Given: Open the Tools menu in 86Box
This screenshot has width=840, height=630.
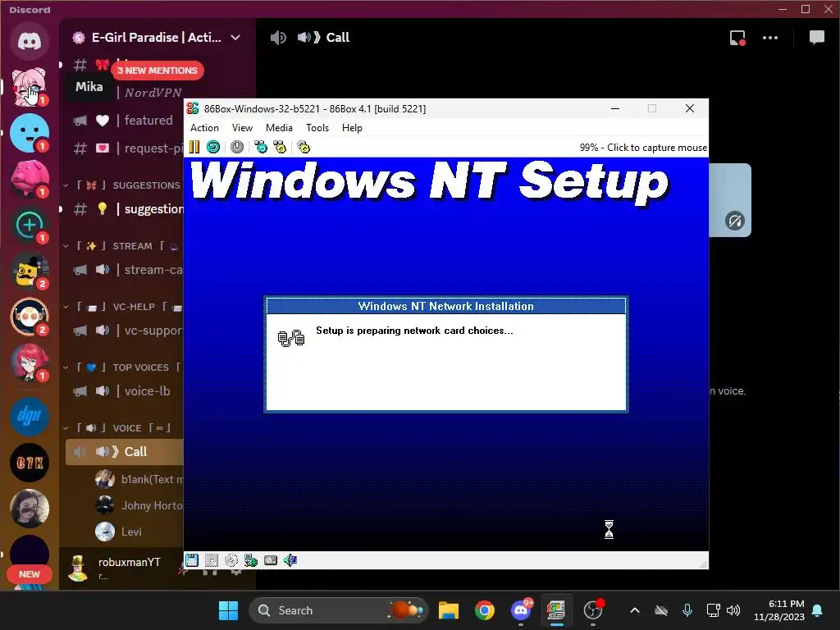Looking at the screenshot, I should [x=317, y=127].
